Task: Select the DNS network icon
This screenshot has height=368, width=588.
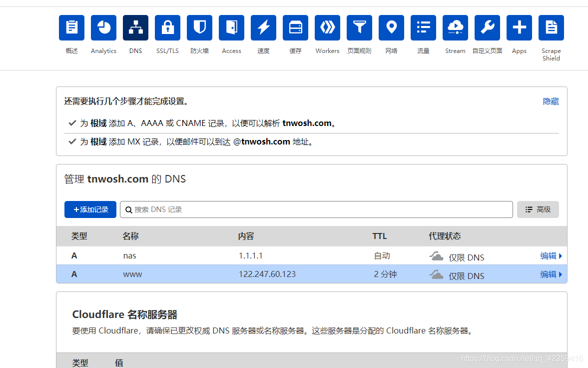Action: pyautogui.click(x=135, y=28)
